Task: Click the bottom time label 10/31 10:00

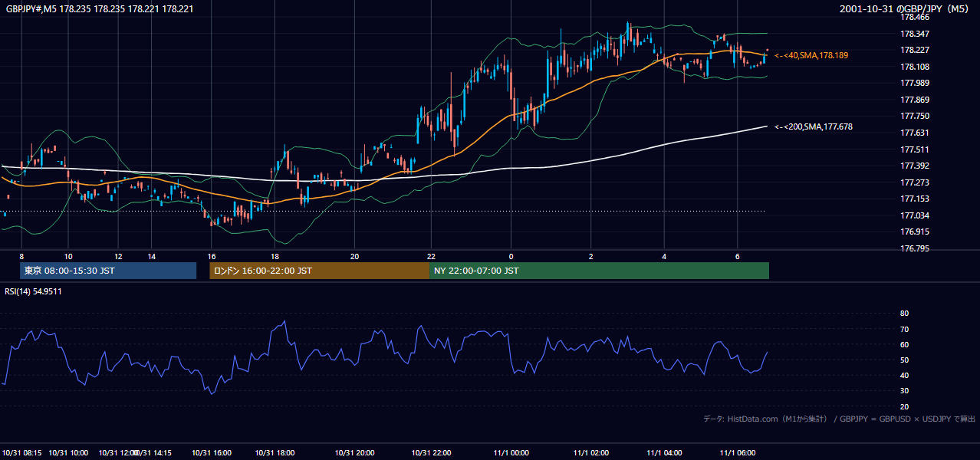Action: [68, 452]
